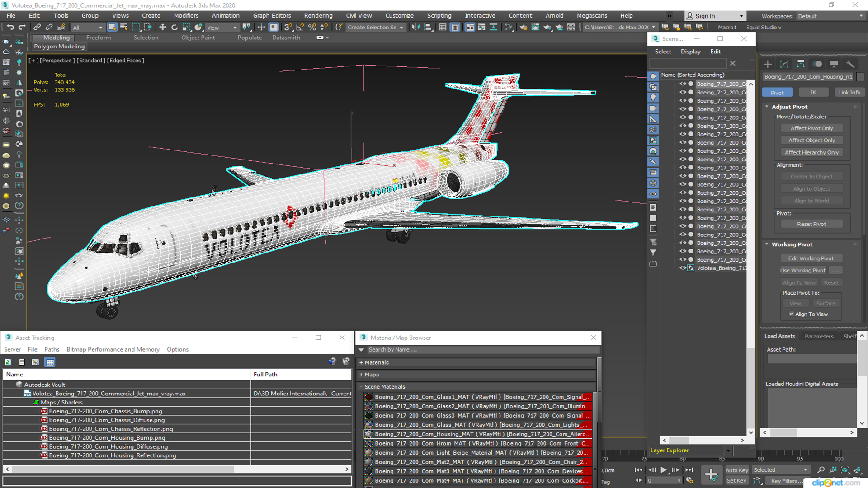Click Edit Working Pivot button
Image resolution: width=868 pixels, height=488 pixels.
click(811, 258)
